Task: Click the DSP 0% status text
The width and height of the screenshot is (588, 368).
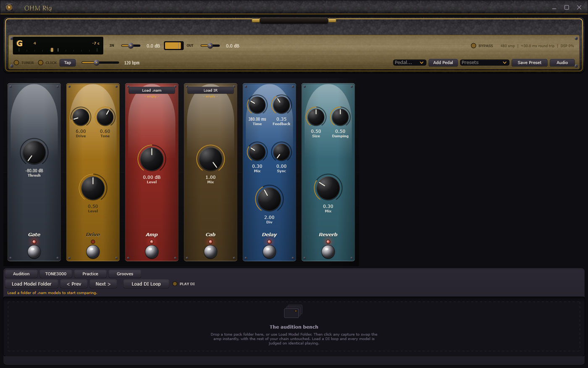Action: coord(567,46)
